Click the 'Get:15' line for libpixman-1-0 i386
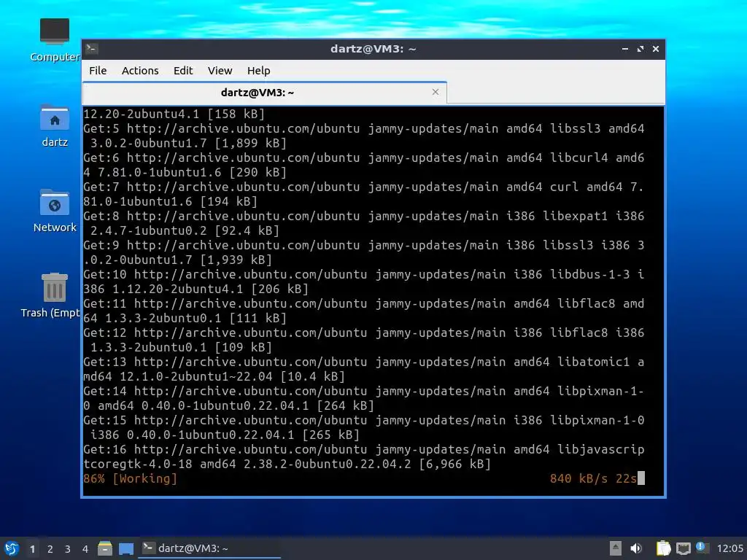Screen dimensions: 747x560 tap(364, 427)
